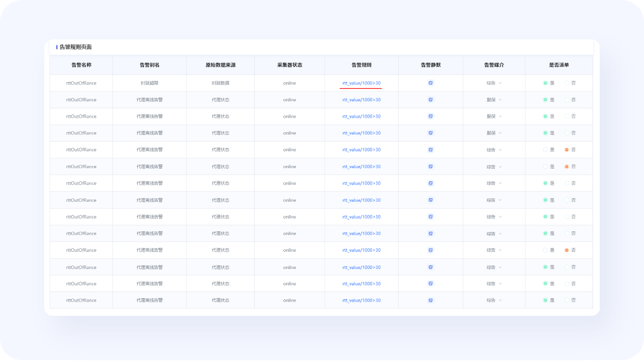Viewport: 644px width, 361px height.
Task: Click the 时延超限 alias cell
Action: (149, 83)
